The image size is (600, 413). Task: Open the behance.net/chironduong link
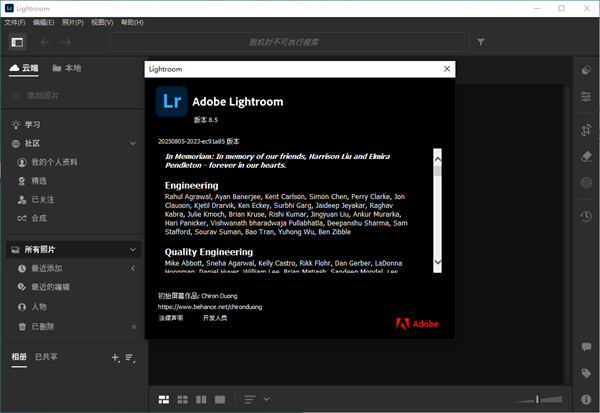tap(210, 307)
